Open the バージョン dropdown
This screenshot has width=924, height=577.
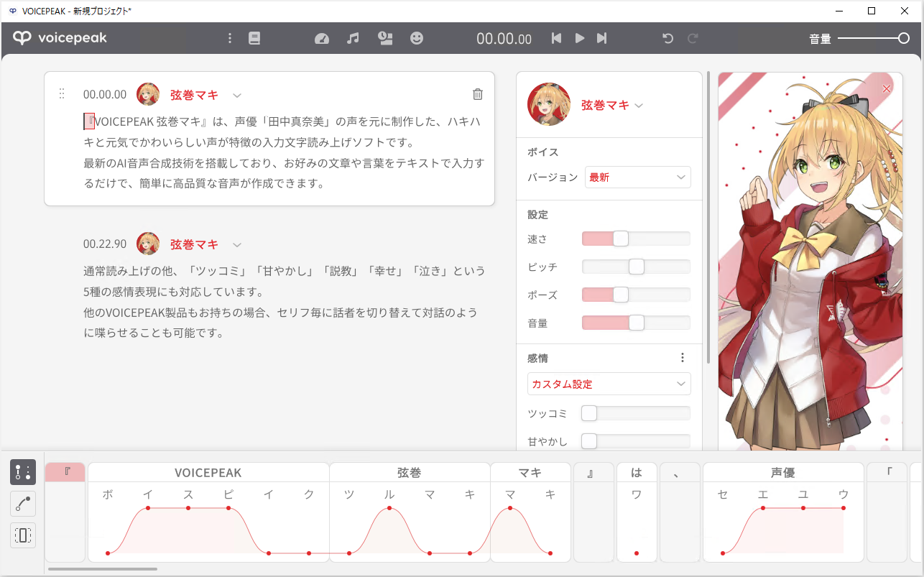(x=637, y=177)
